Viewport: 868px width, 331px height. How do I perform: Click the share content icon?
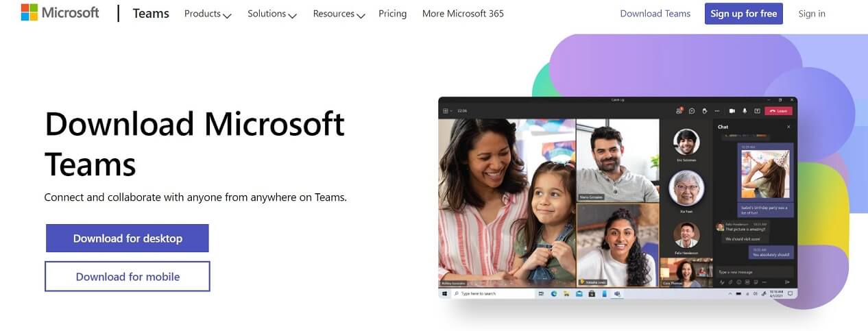pyautogui.click(x=757, y=111)
